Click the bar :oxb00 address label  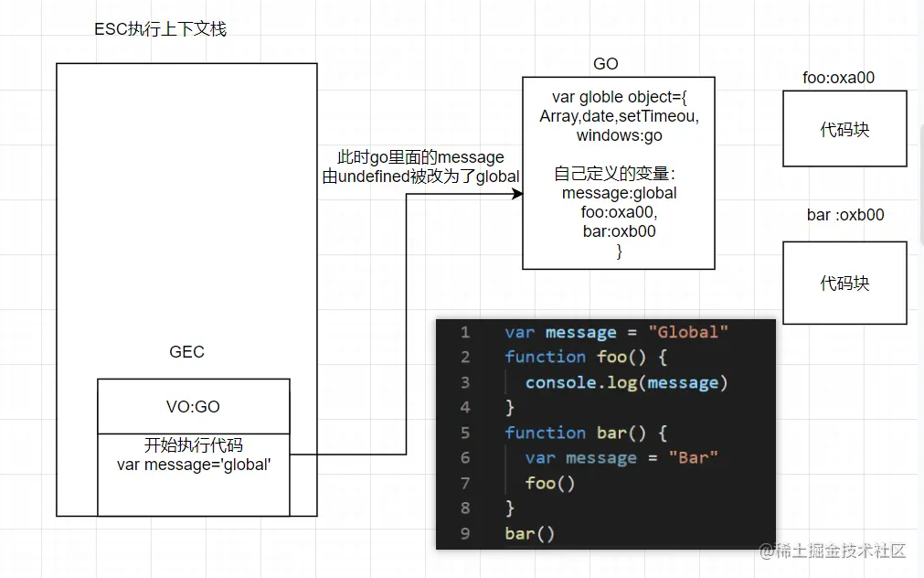(845, 215)
